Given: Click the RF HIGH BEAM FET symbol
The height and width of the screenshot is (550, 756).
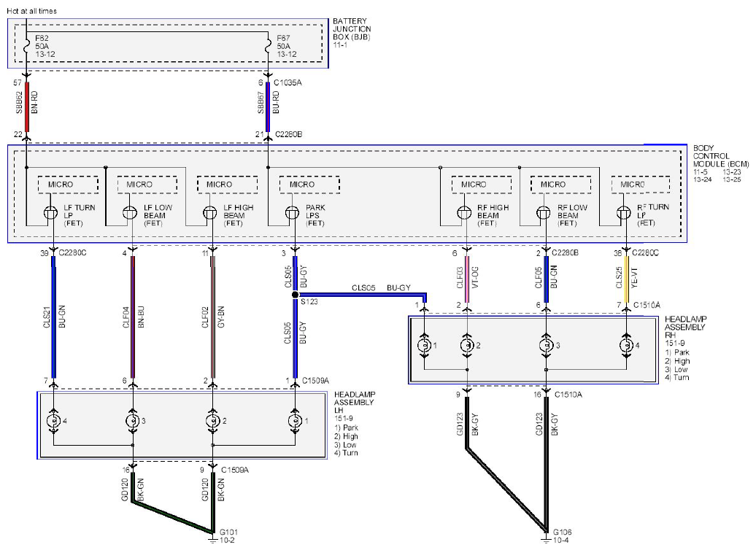Looking at the screenshot, I should (x=464, y=213).
